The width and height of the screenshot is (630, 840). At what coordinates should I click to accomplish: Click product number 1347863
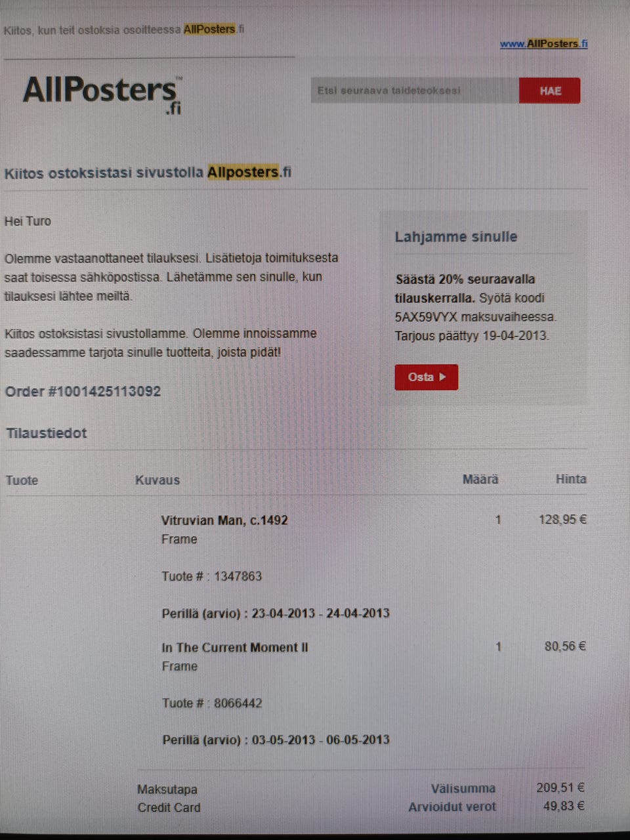(238, 576)
